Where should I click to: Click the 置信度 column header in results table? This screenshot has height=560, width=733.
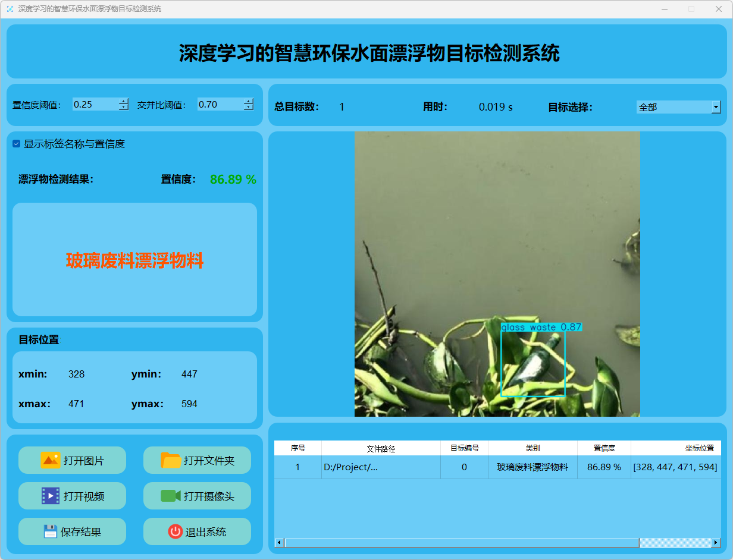(604, 448)
